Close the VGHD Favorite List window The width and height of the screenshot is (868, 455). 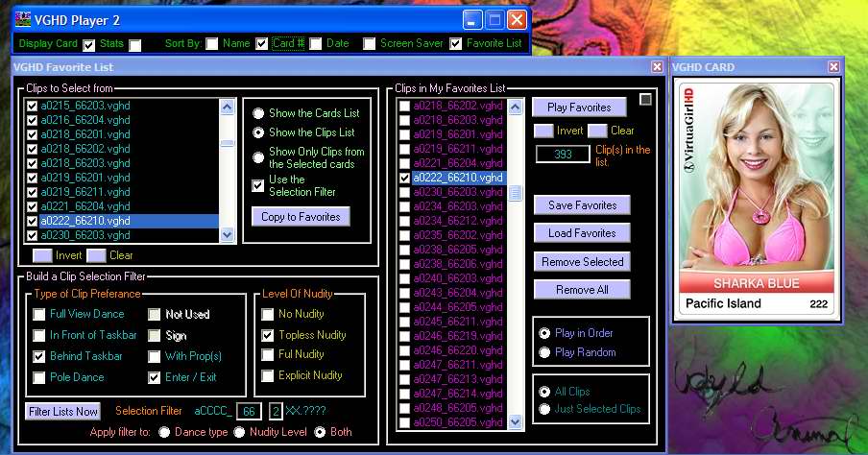(657, 67)
